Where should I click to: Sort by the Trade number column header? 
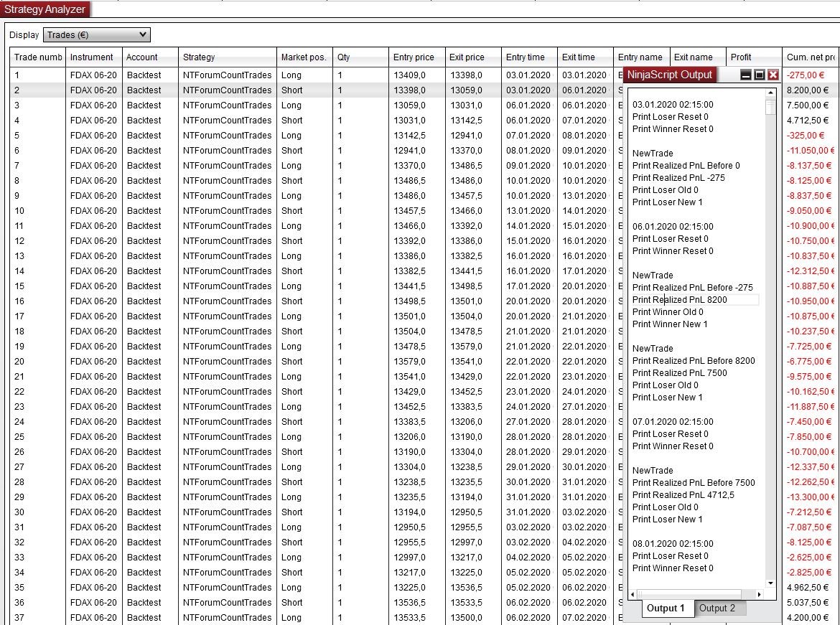point(37,57)
